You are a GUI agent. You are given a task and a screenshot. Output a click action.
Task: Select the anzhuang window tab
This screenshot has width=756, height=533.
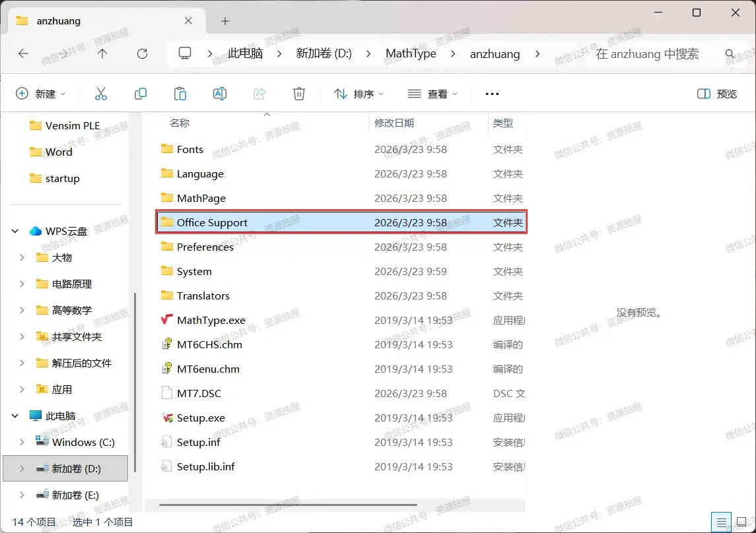[x=107, y=20]
